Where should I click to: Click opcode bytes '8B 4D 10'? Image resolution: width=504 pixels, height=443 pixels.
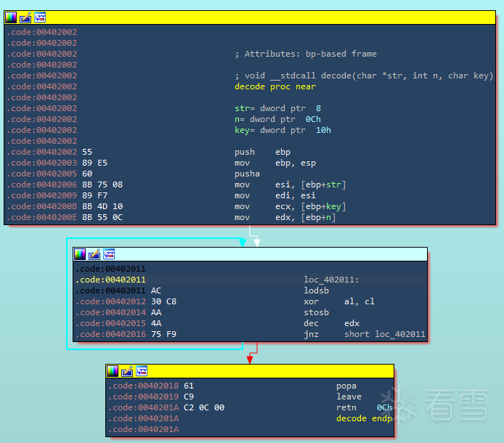102,206
